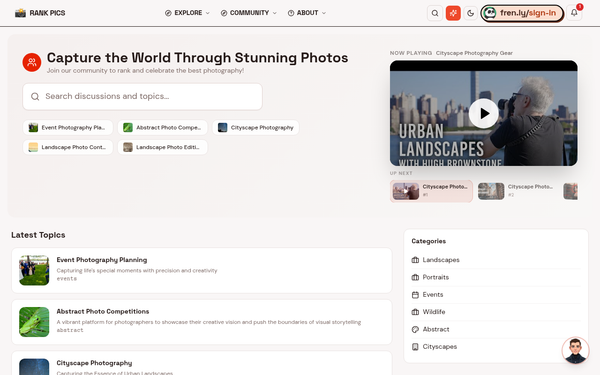Open the Cityscapes category
Viewport: 600px width, 375px height.
click(496, 347)
